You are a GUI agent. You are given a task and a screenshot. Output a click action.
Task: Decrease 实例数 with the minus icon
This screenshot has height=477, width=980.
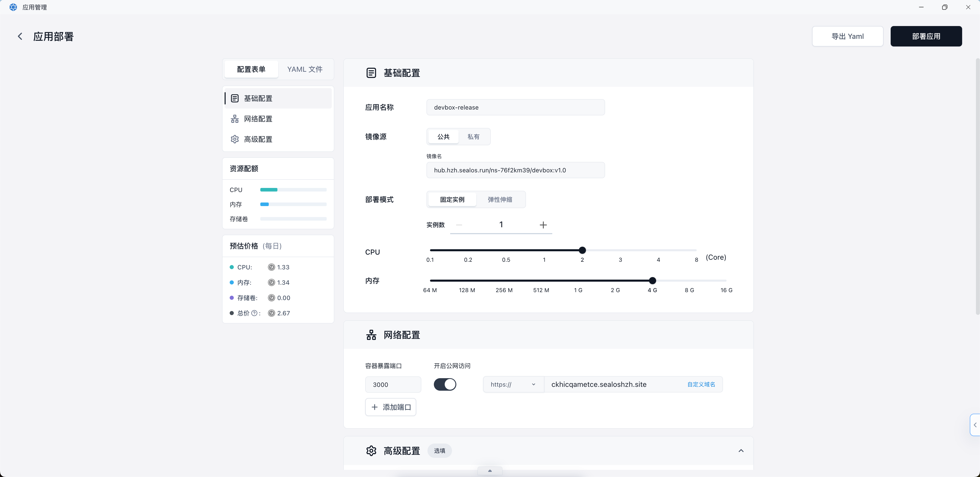point(459,225)
